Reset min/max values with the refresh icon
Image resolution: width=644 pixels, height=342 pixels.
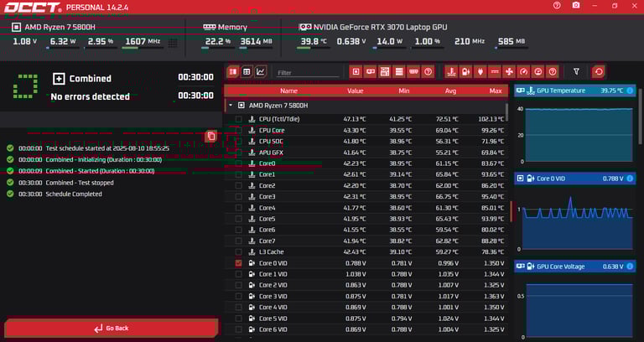tap(599, 72)
